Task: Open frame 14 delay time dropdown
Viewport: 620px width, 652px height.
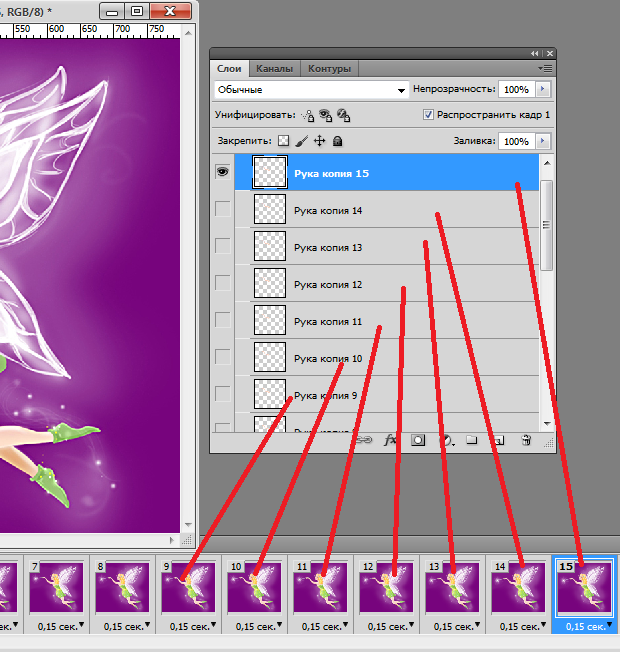Action: [x=543, y=625]
